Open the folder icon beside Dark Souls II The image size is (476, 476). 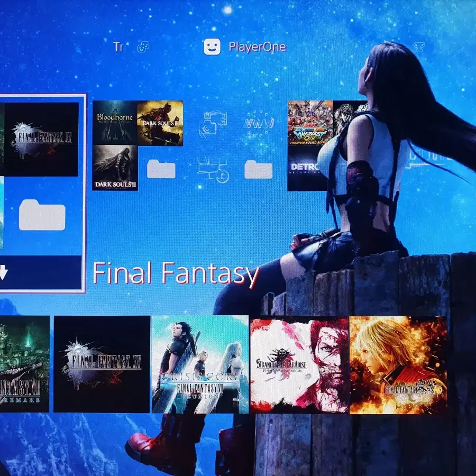pos(161,169)
